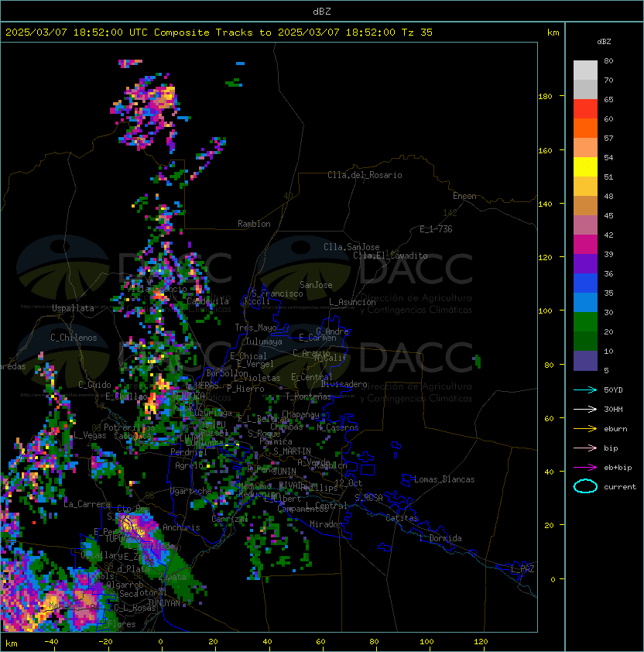
Task: Click the 'Capdevila' map label
Action: (207, 301)
